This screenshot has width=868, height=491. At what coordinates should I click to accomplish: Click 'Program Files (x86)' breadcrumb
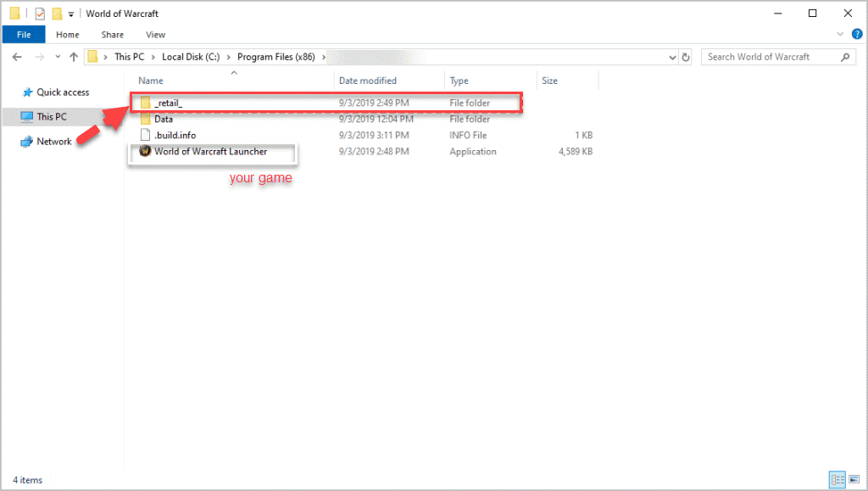[275, 57]
